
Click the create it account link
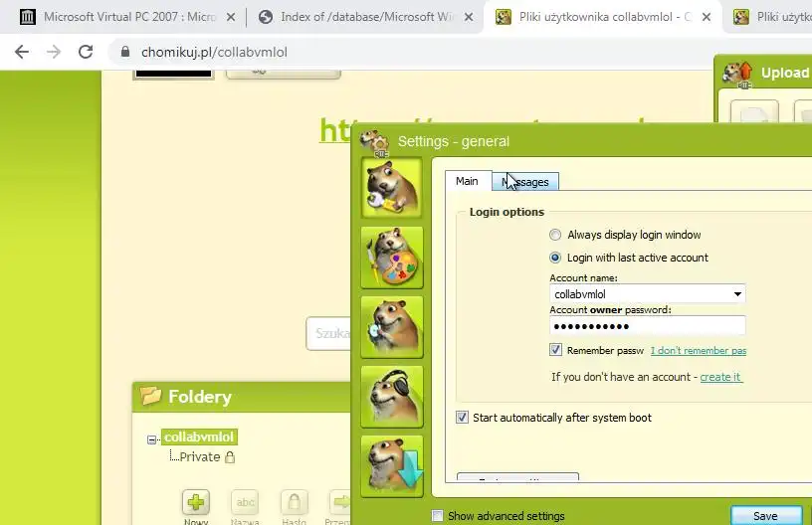pyautogui.click(x=720, y=377)
